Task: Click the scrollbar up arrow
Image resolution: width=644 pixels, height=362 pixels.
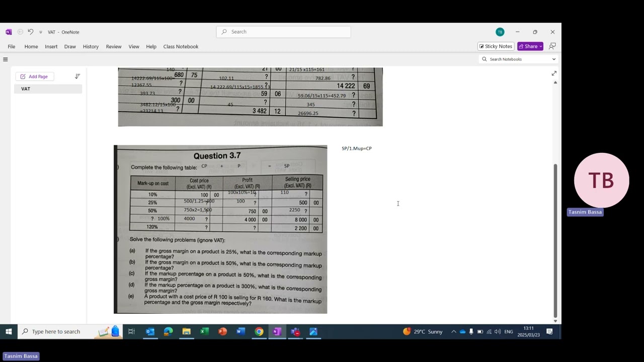Action: click(555, 82)
